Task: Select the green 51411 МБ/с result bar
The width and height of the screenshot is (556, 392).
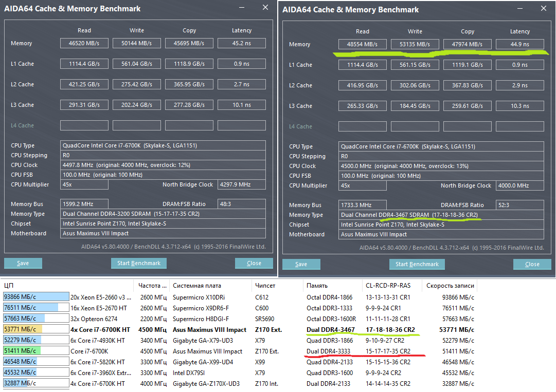Action: coord(36,351)
